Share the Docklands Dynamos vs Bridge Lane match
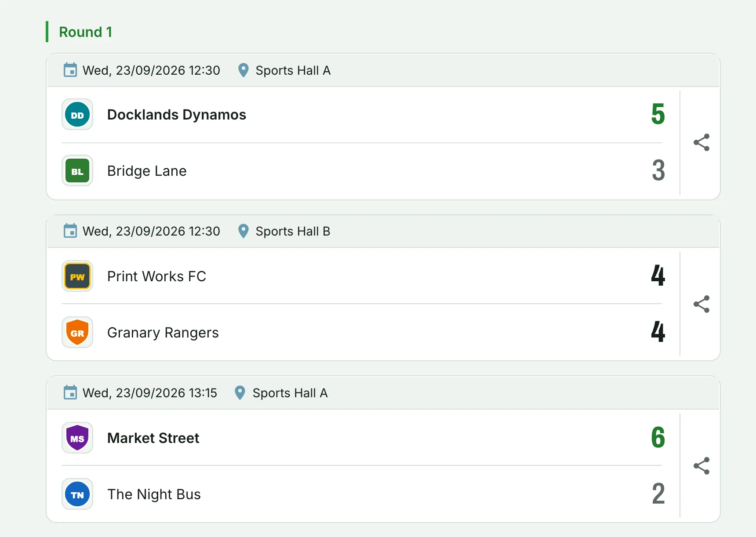Screen dimensions: 756x537 (701, 142)
